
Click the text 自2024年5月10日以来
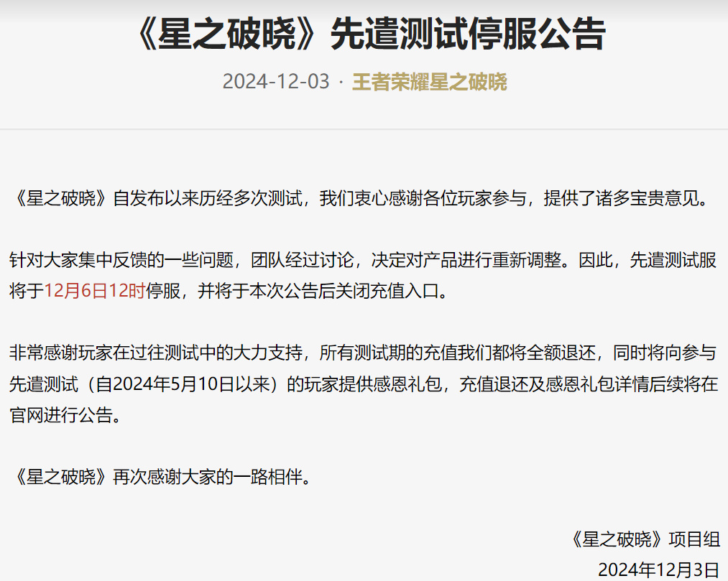click(183, 384)
